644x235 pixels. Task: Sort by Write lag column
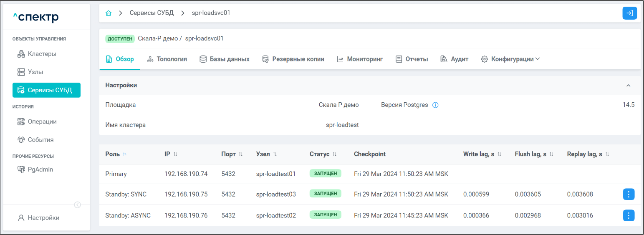pos(499,154)
